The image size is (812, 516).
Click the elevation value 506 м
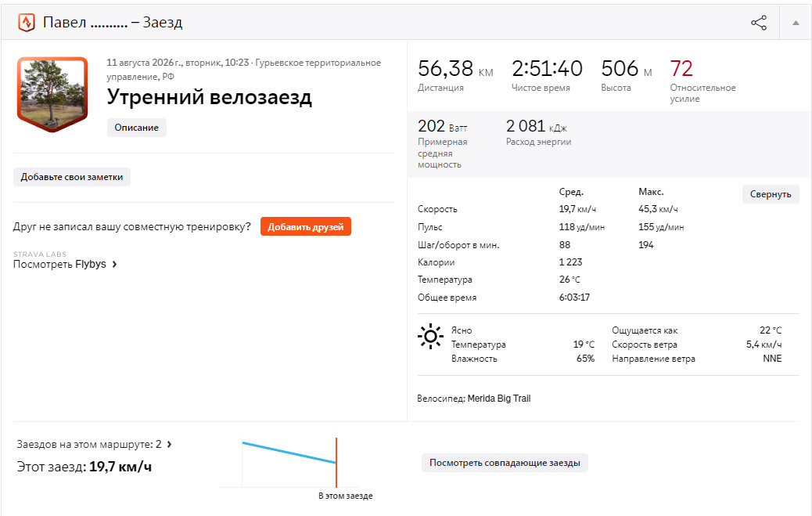click(626, 68)
